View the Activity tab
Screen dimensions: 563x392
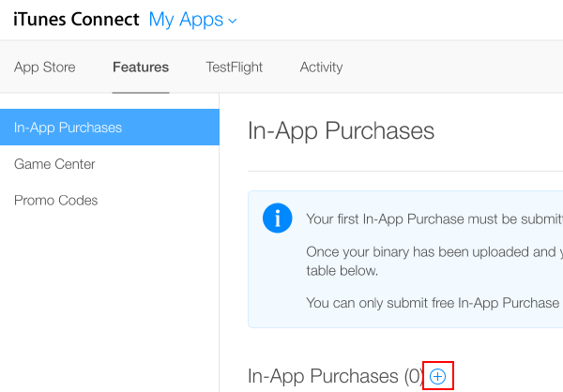(x=321, y=67)
